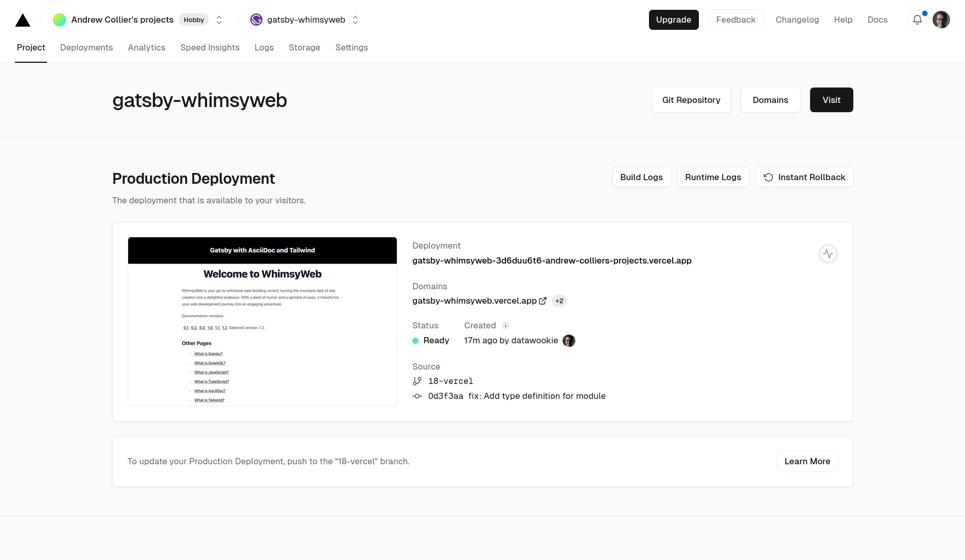Screen dimensions: 965x560
Task: Open the 18-vercel branch link
Action: click(x=450, y=381)
